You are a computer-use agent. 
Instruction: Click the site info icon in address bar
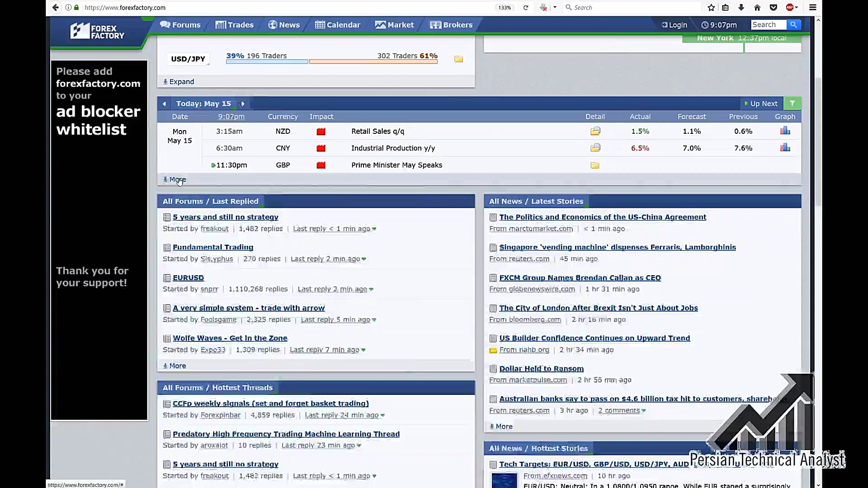coord(68,7)
